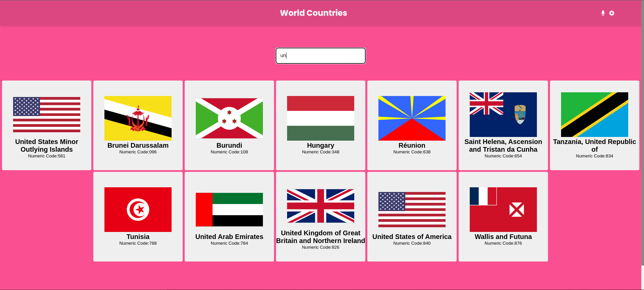Click the Burundi flag image
This screenshot has height=290, width=644.
(x=229, y=118)
